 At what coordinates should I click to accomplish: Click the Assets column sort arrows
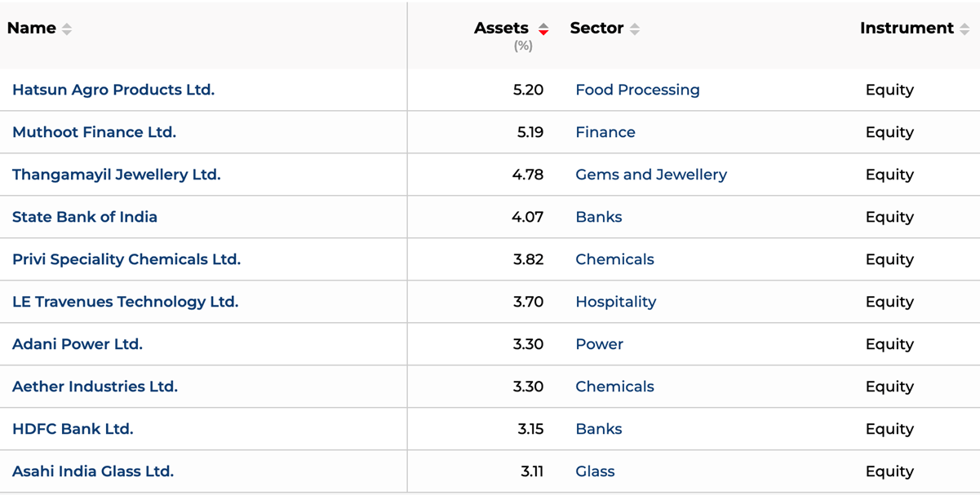[543, 29]
